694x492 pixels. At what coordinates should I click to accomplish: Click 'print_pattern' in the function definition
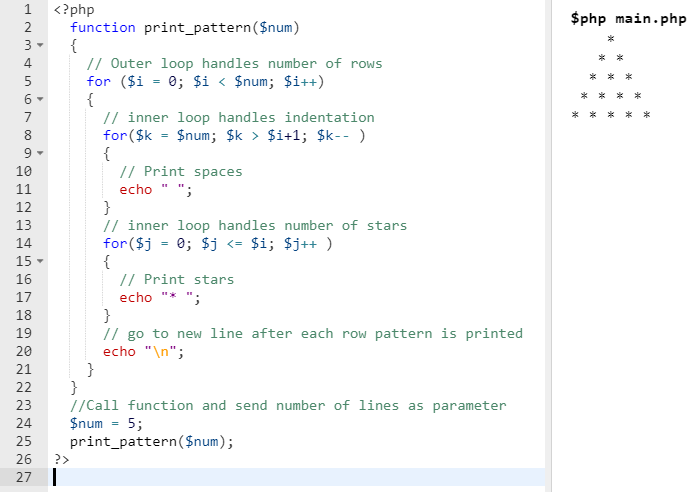coord(197,28)
